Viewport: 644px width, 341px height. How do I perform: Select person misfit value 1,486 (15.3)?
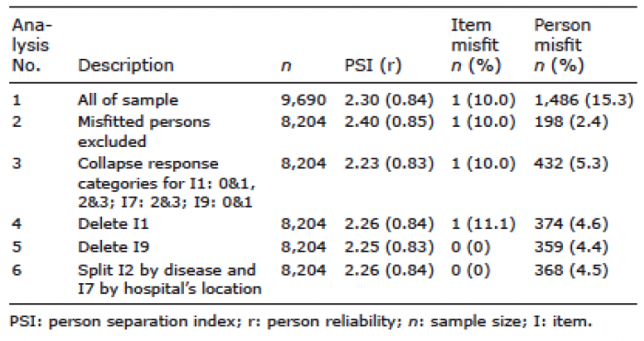(583, 100)
